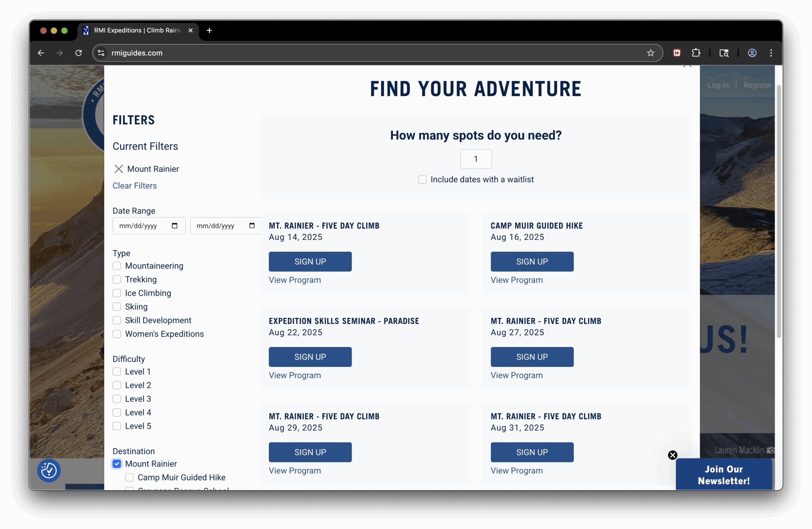The width and height of the screenshot is (812, 529).
Task: Sign up for Aug 14 Five Day Climb
Action: (310, 262)
